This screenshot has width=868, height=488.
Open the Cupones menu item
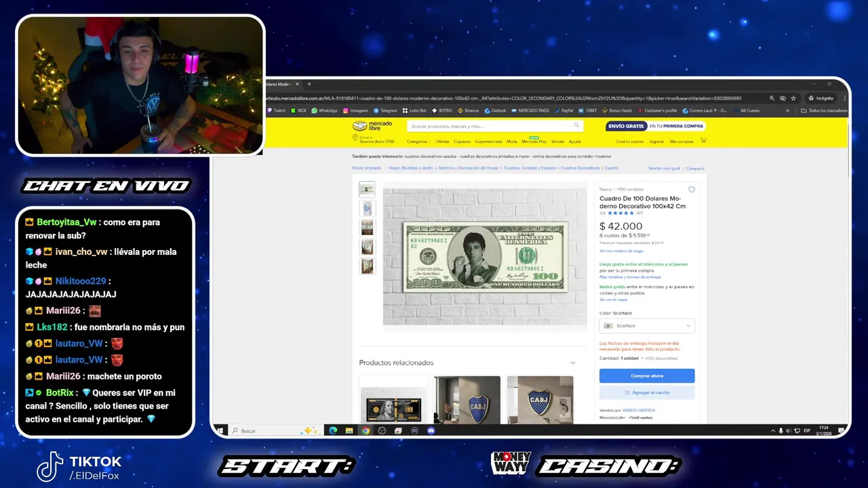point(462,142)
